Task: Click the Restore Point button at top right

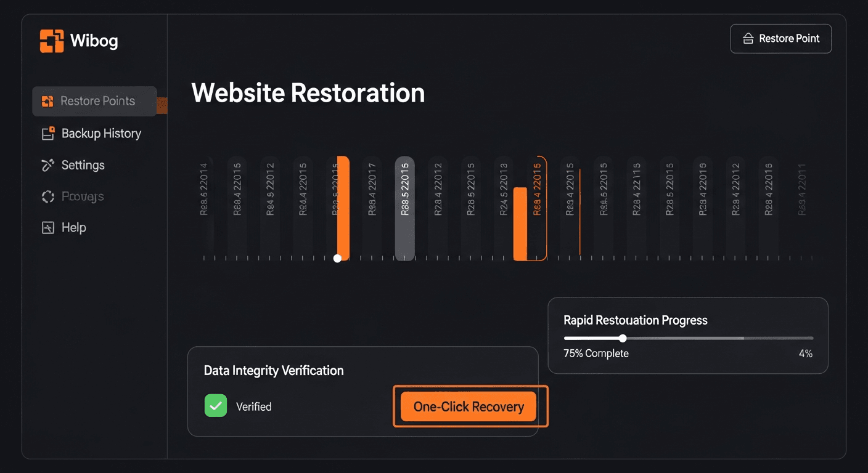Action: click(781, 38)
